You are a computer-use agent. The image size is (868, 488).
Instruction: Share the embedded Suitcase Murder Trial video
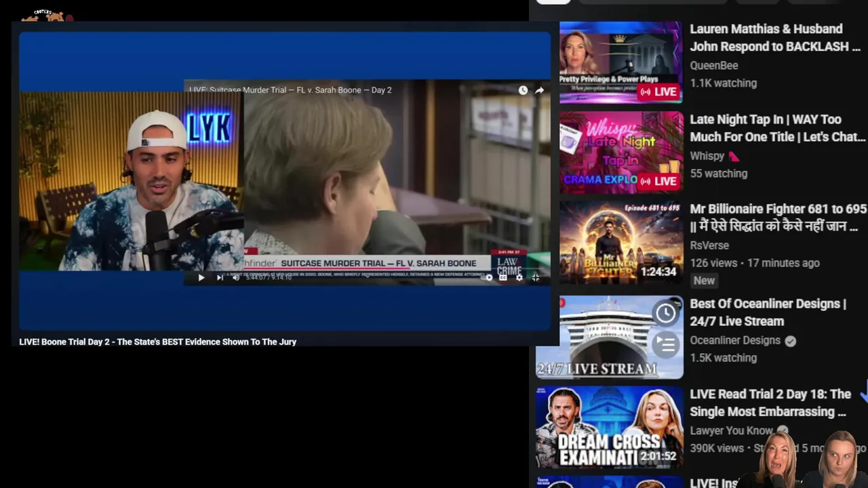539,90
